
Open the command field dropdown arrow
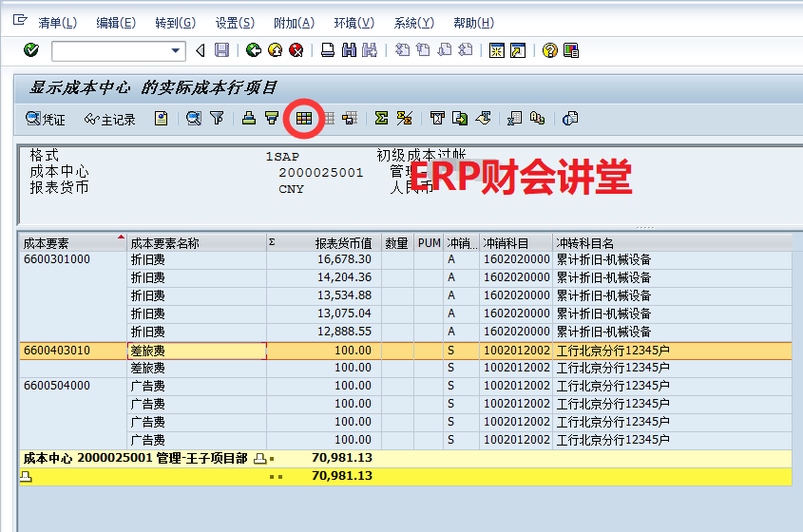point(176,50)
